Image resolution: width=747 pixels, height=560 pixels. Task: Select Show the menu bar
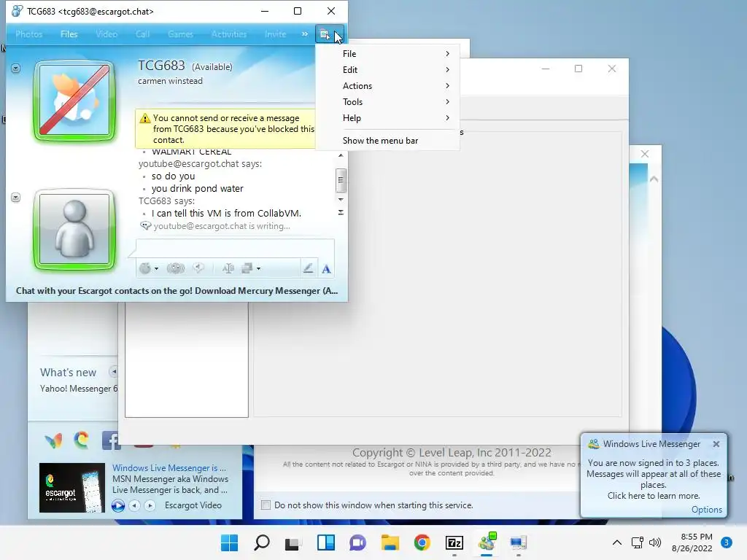(x=387, y=141)
